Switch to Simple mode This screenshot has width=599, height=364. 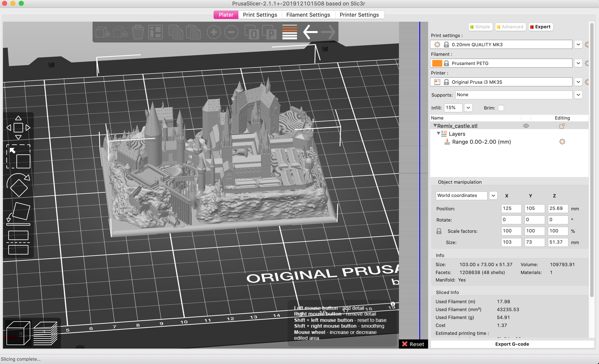480,27
